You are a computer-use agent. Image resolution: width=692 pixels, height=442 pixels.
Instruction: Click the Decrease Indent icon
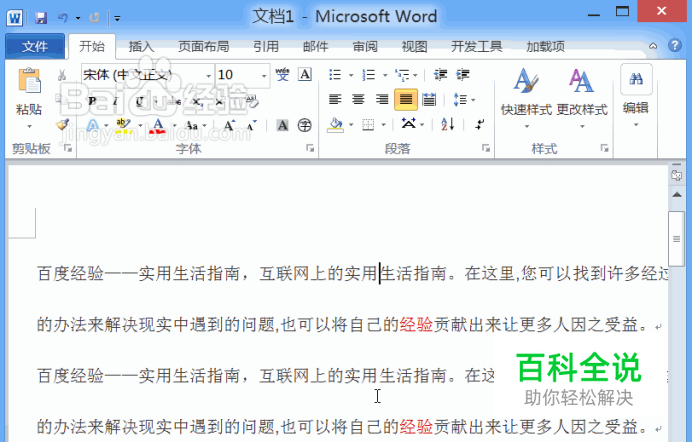(x=440, y=75)
